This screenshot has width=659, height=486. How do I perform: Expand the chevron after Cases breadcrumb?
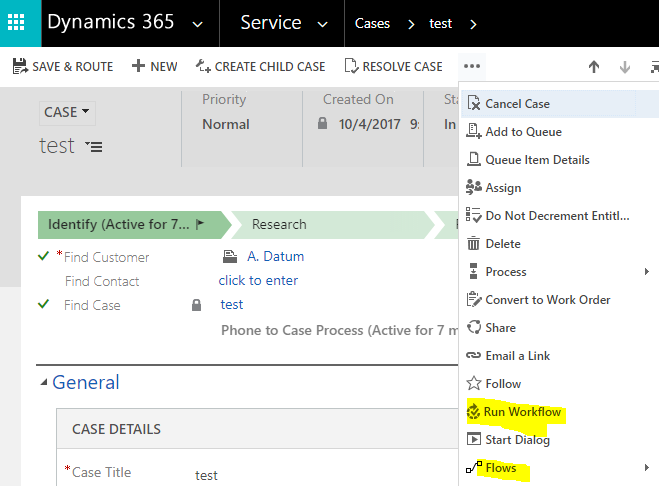(411, 24)
